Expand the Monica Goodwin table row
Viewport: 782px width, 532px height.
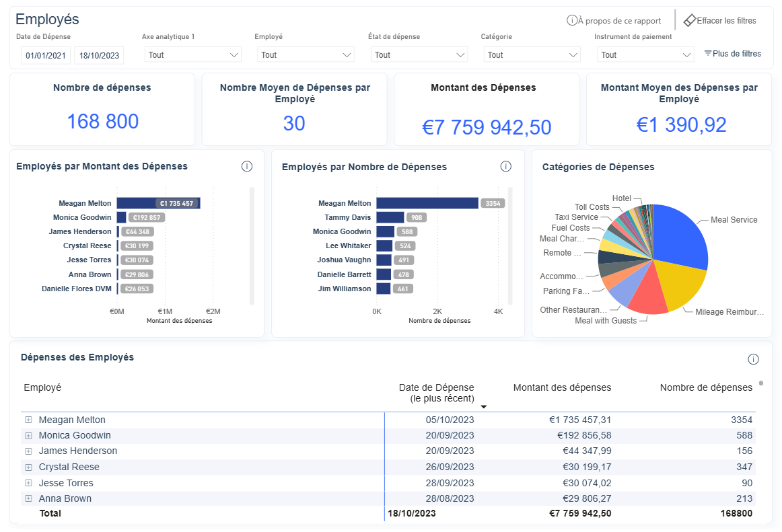(28, 436)
